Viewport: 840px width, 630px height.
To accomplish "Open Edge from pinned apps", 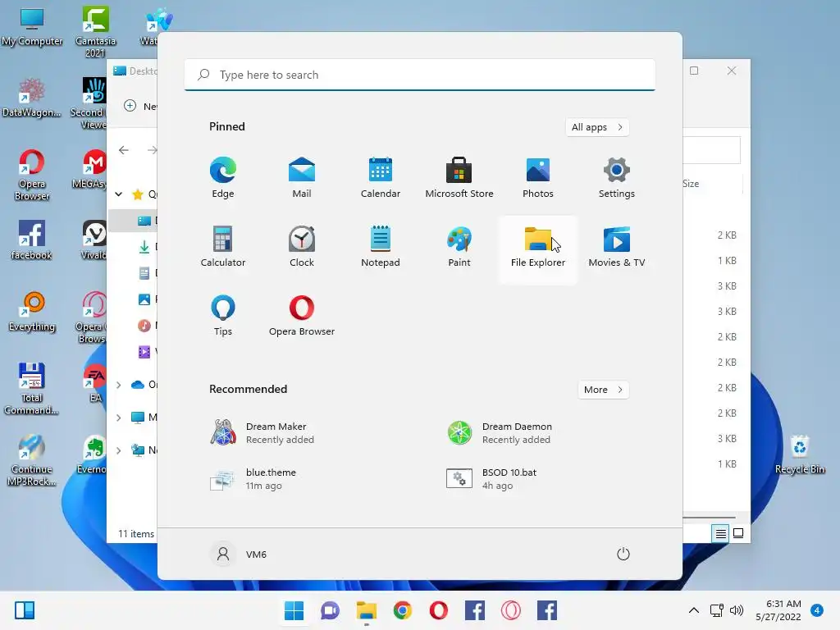I will click(x=223, y=177).
